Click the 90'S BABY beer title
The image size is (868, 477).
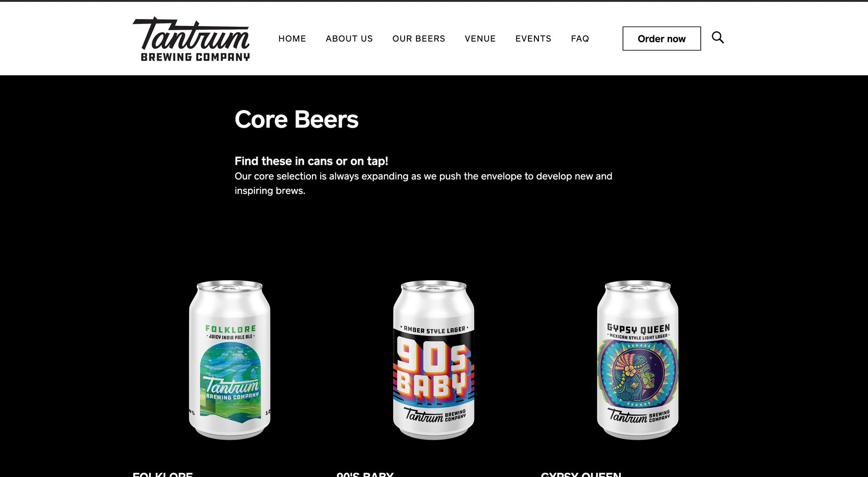pos(365,474)
